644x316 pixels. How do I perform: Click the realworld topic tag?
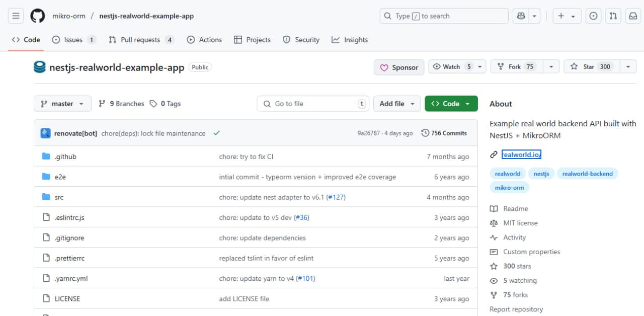coord(508,174)
